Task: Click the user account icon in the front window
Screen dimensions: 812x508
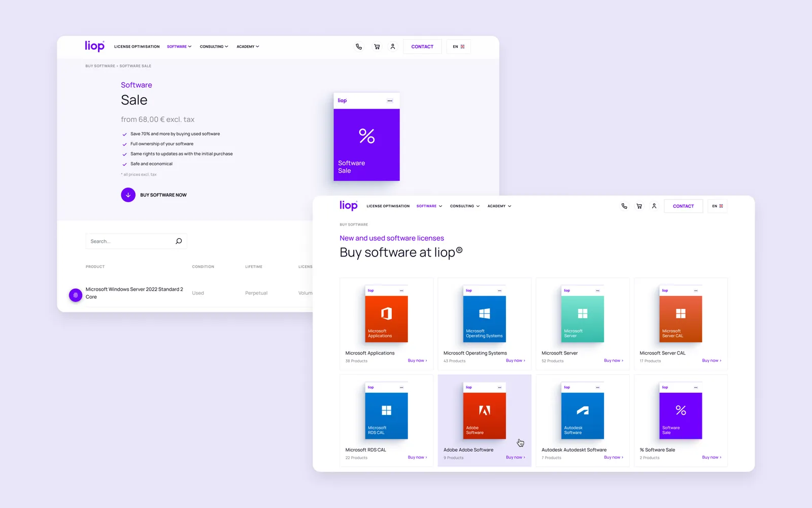Action: click(x=654, y=206)
